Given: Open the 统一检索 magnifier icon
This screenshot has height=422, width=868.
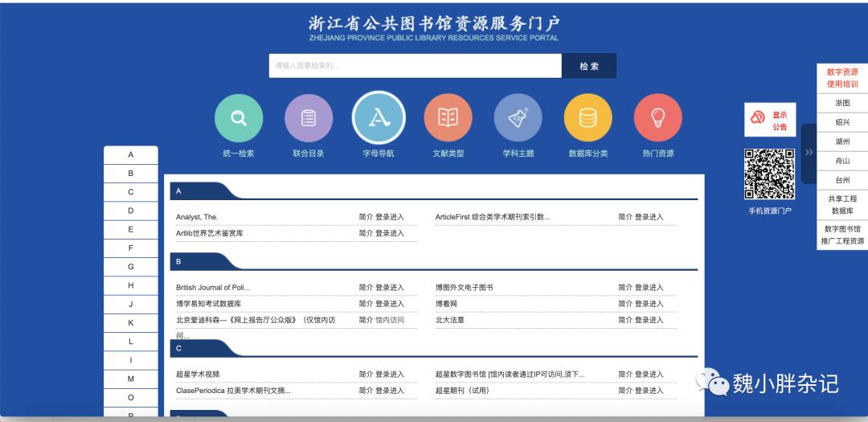Looking at the screenshot, I should click(x=239, y=118).
